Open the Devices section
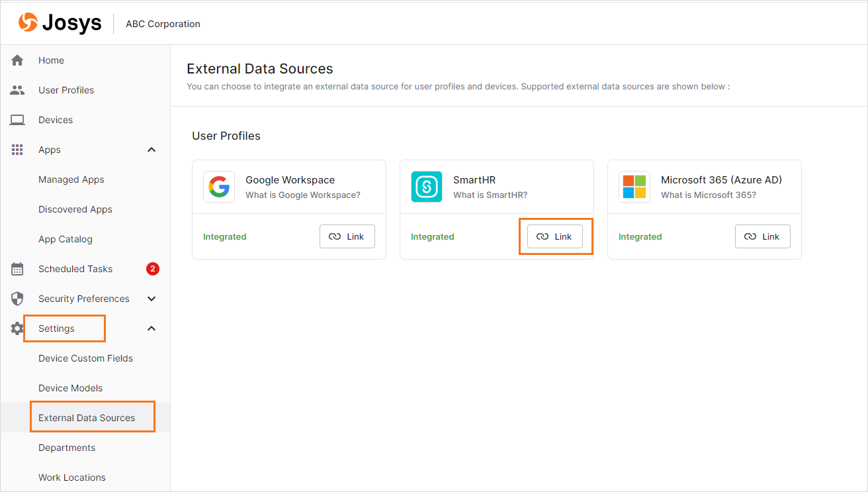The height and width of the screenshot is (492, 868). click(x=56, y=120)
